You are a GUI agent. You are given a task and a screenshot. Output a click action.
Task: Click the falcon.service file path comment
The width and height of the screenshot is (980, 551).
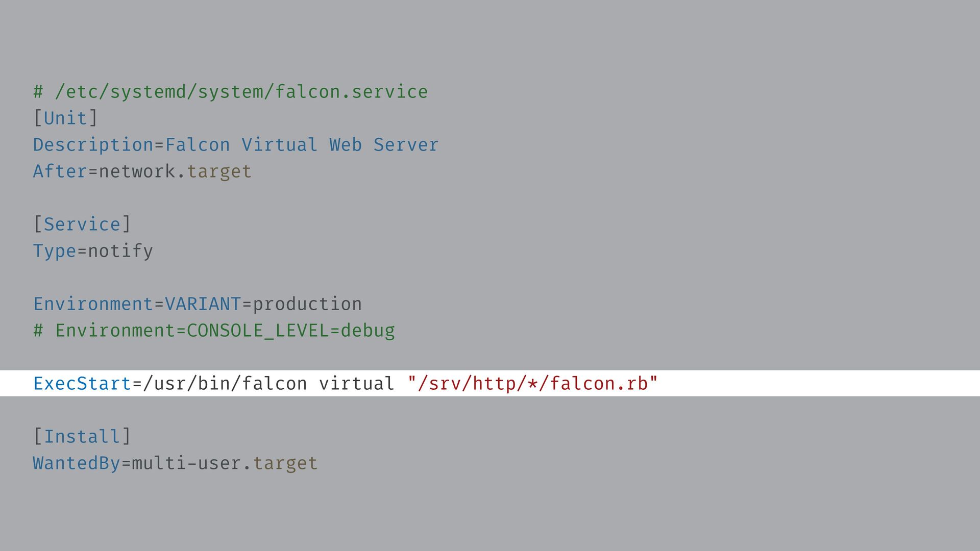(231, 92)
